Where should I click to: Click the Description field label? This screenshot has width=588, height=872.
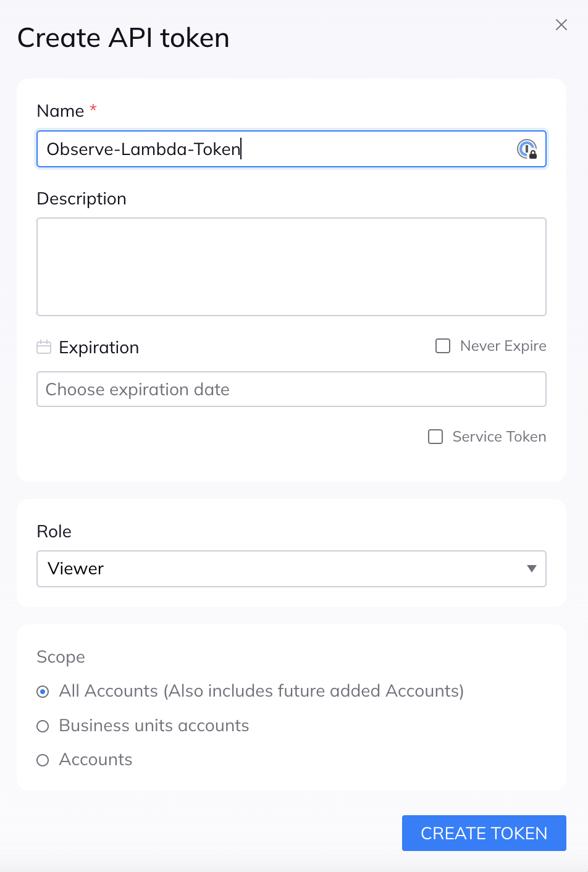click(x=82, y=199)
